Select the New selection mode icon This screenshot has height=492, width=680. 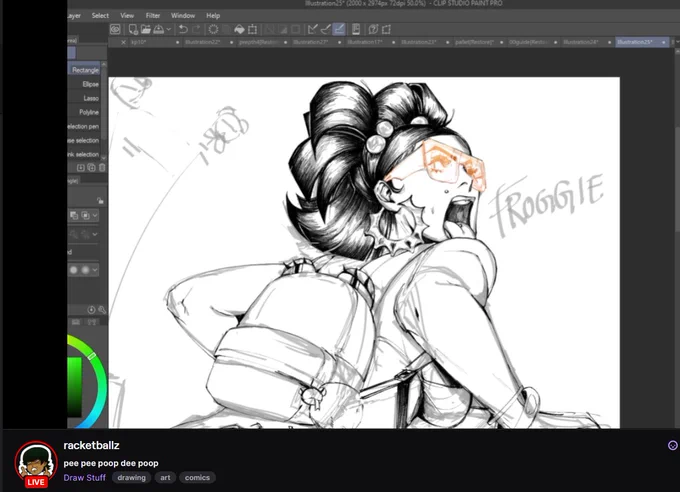point(74,215)
